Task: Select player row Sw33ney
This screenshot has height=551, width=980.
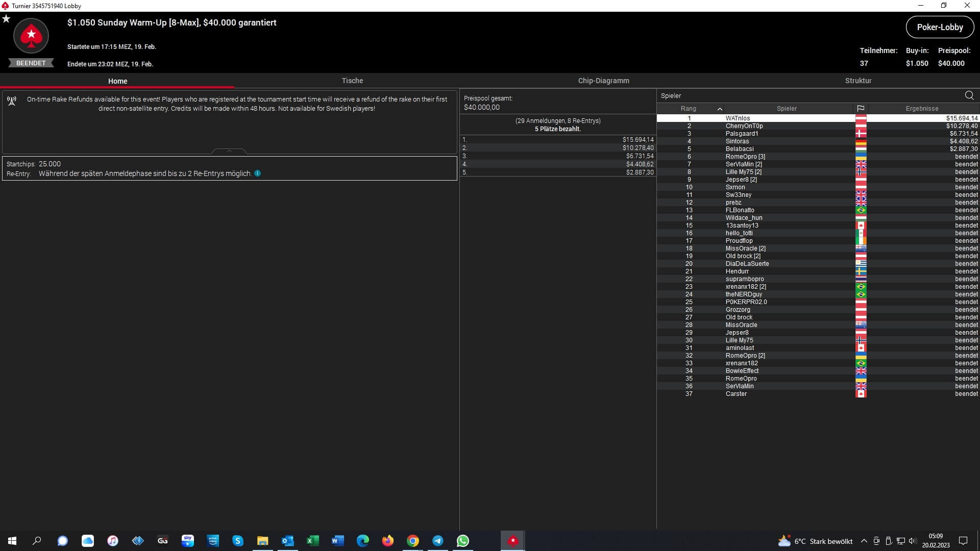Action: (x=818, y=195)
